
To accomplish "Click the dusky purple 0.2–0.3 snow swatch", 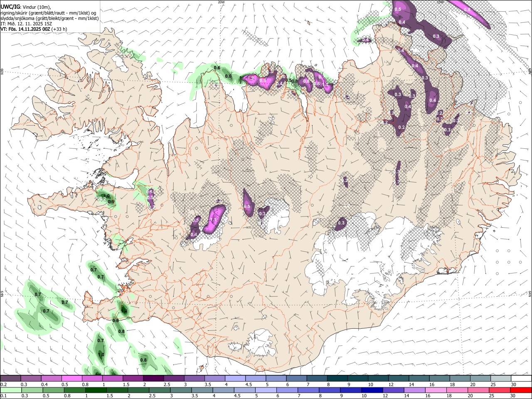I will (x=10, y=379).
